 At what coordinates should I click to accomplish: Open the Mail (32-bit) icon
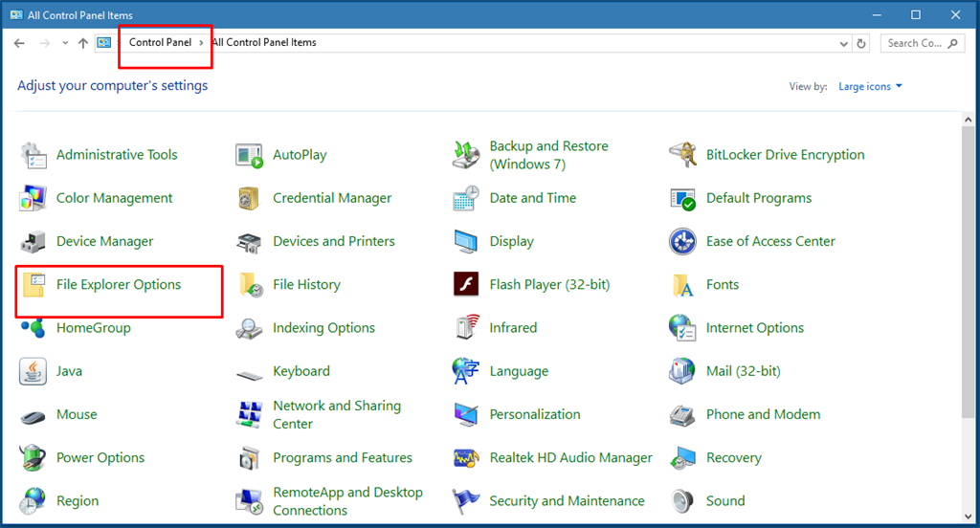click(682, 371)
